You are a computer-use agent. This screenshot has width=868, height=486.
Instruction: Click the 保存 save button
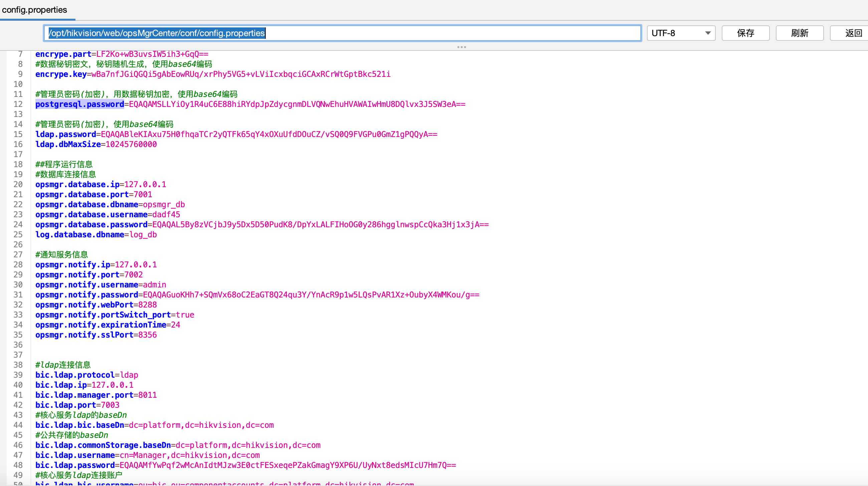tap(745, 33)
